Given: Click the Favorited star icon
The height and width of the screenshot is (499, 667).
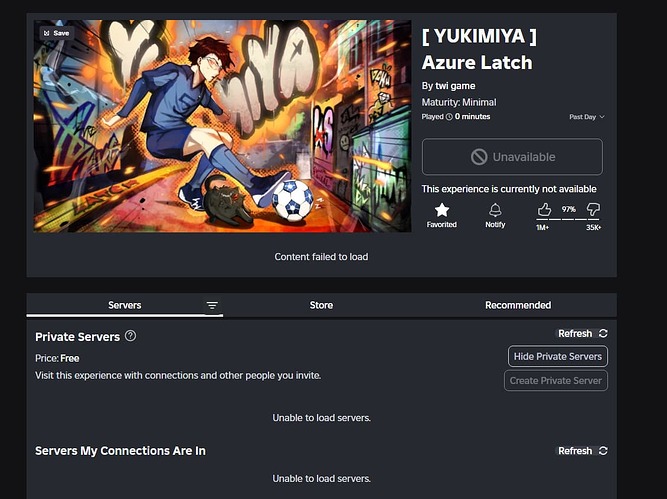Looking at the screenshot, I should coord(442,210).
